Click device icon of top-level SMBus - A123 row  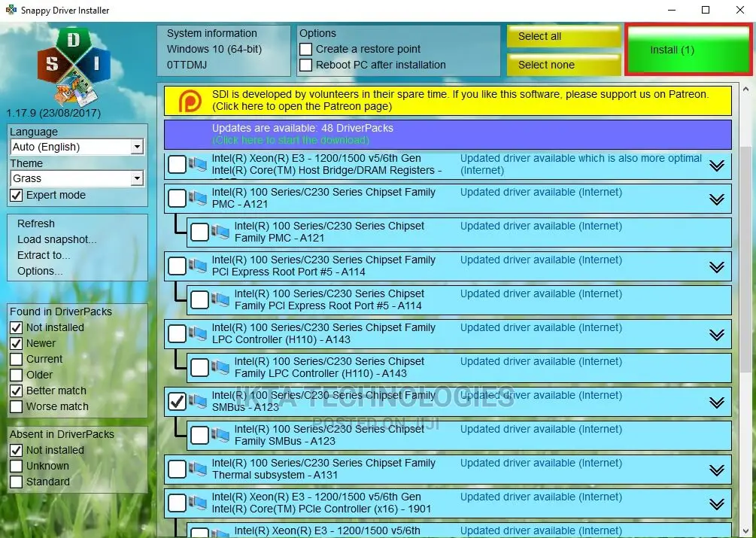[x=198, y=401]
